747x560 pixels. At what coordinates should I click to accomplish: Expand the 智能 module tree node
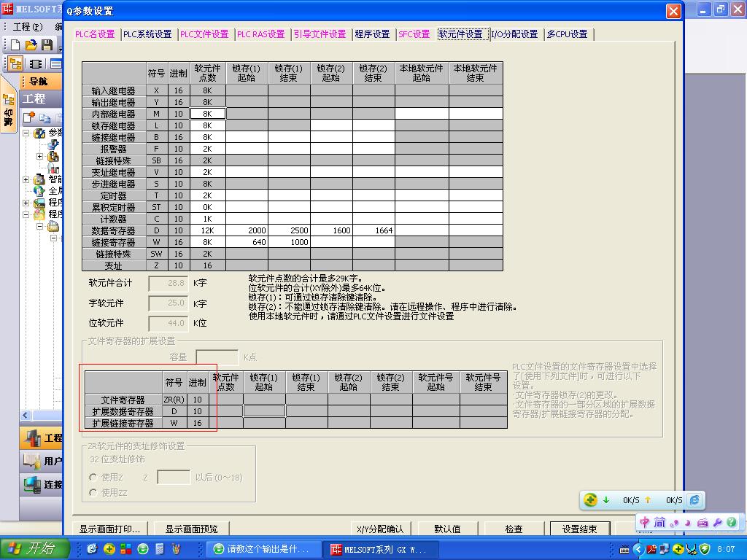click(26, 179)
